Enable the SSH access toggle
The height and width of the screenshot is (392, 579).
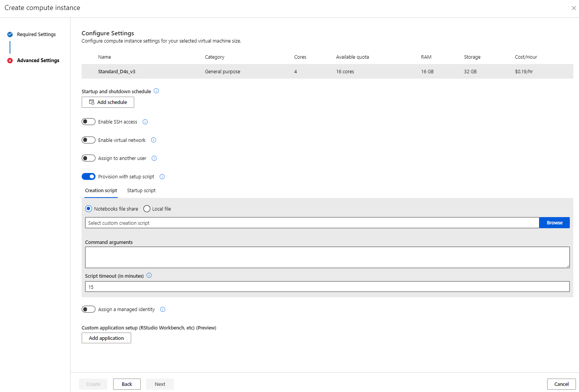point(89,122)
